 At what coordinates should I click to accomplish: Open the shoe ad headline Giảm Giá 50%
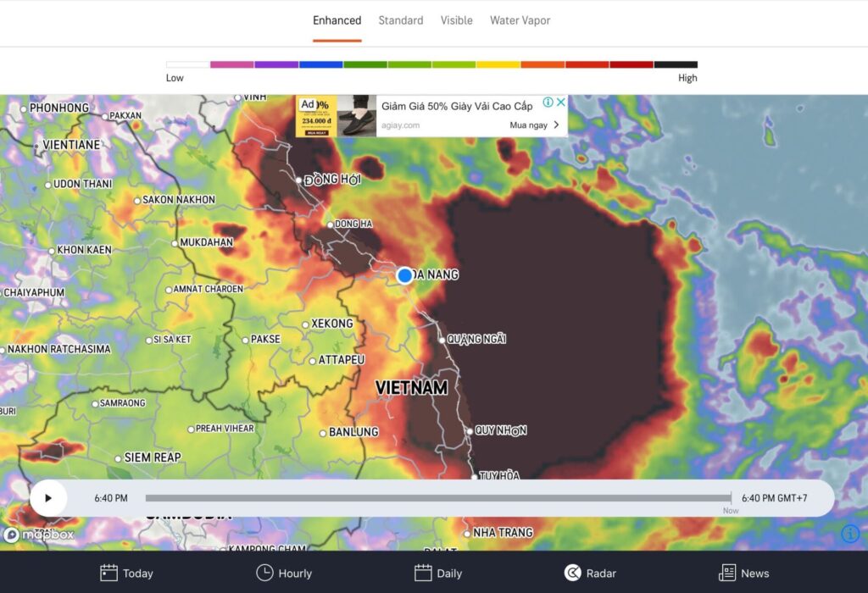tap(457, 106)
